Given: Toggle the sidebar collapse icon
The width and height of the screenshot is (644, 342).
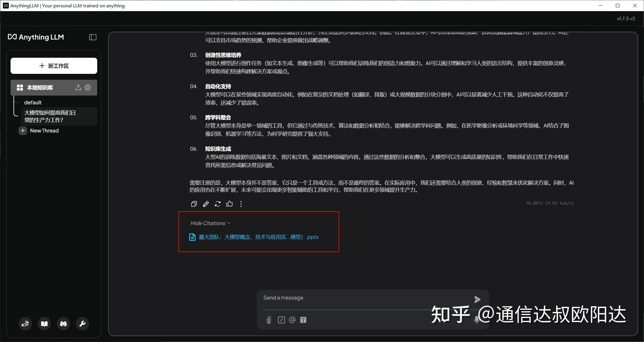Looking at the screenshot, I should click(93, 37).
